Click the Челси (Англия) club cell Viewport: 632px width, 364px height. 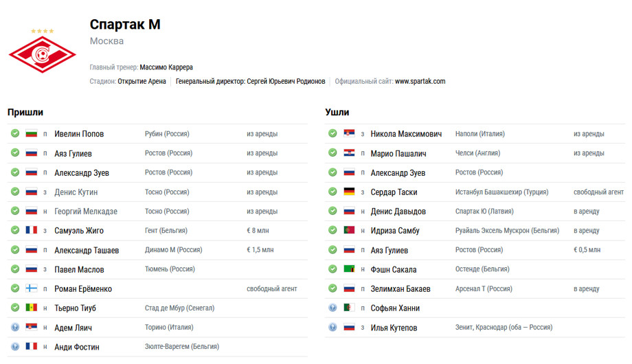[x=477, y=153]
